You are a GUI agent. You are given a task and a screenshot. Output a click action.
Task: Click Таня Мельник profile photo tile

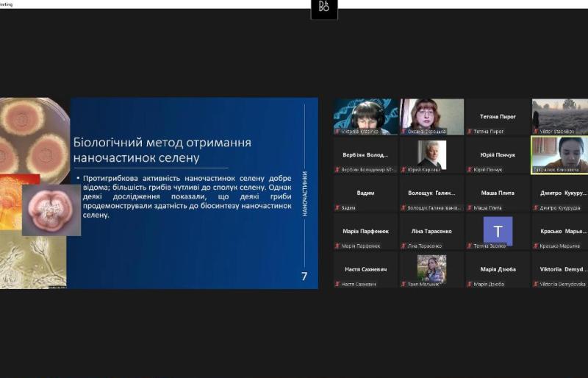(431, 269)
